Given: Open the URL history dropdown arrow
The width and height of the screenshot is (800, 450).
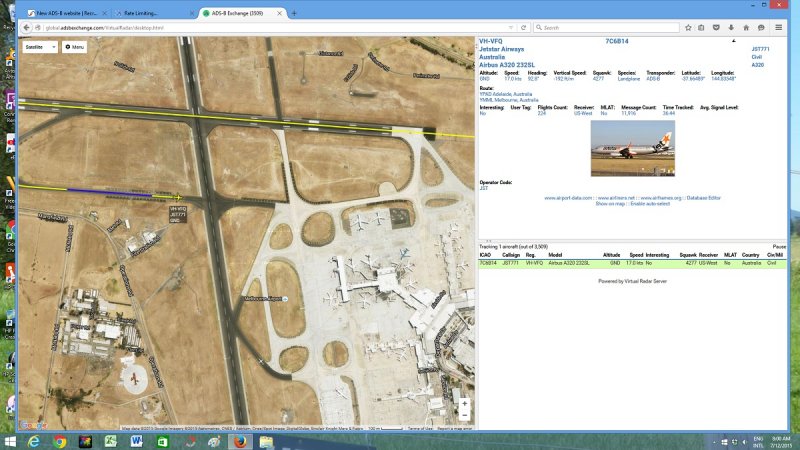Looking at the screenshot, I should 511,28.
